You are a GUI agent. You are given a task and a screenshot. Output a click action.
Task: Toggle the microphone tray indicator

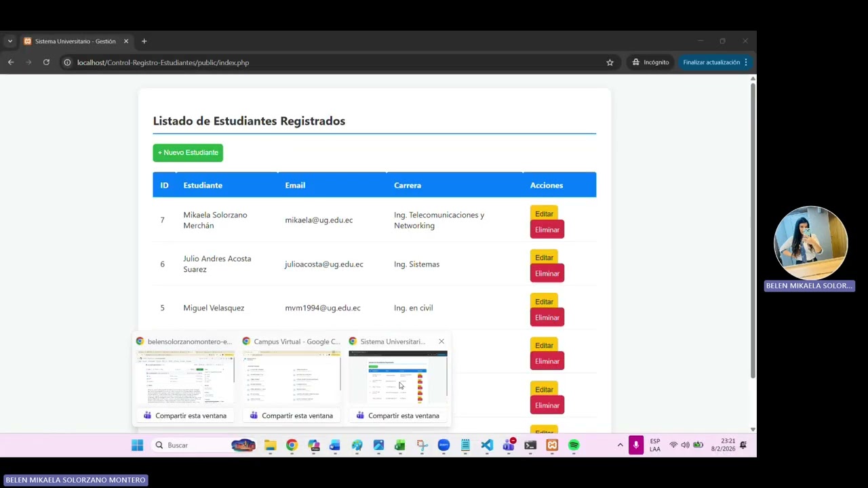pos(636,445)
